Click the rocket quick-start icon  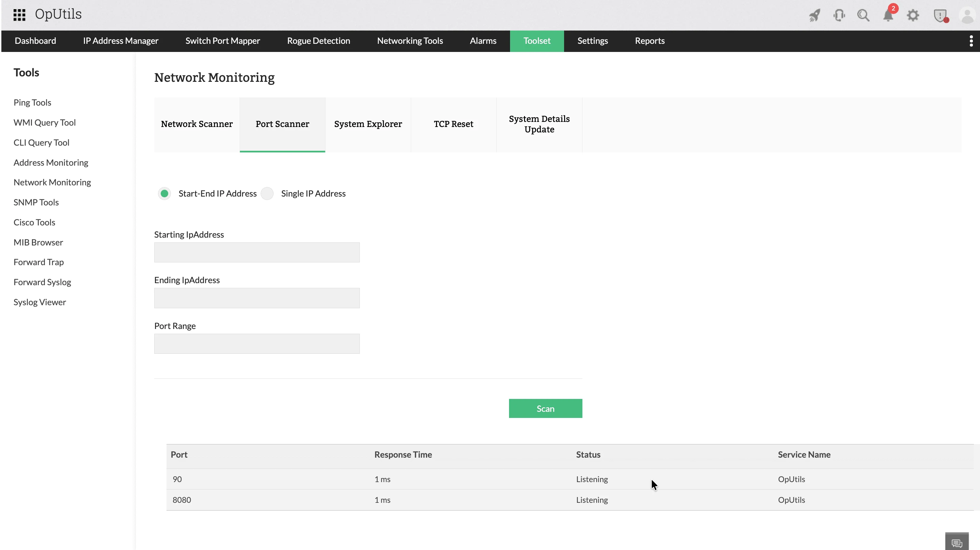[815, 16]
